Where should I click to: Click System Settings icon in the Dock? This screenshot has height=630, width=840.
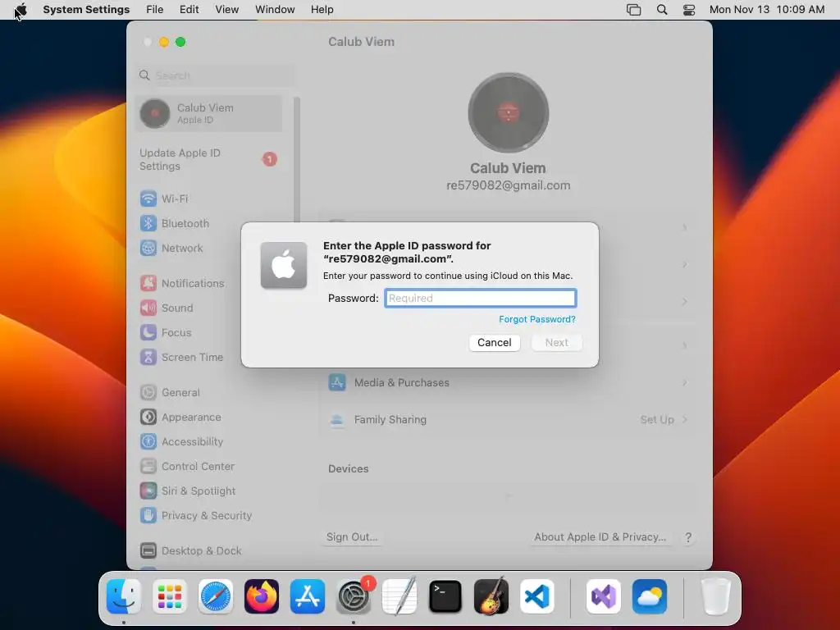point(354,596)
